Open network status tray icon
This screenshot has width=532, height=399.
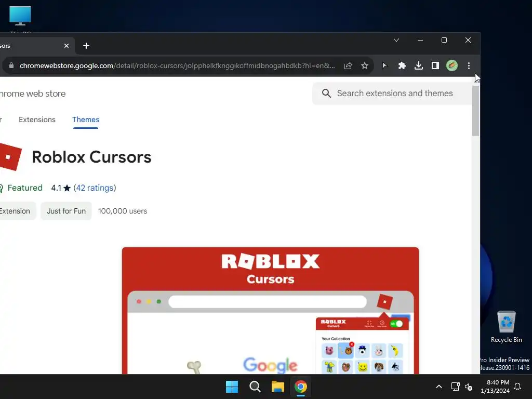455,387
